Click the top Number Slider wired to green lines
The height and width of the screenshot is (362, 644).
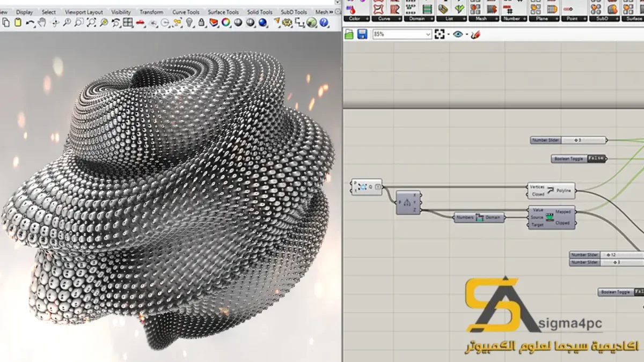[569, 140]
